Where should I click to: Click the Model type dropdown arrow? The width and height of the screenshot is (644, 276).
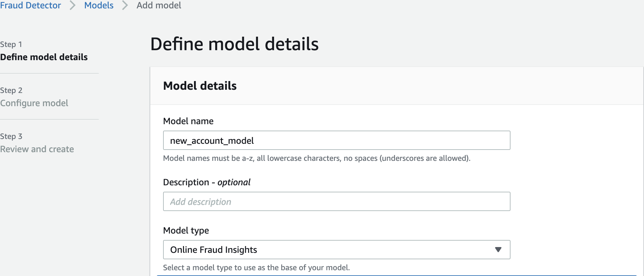498,250
